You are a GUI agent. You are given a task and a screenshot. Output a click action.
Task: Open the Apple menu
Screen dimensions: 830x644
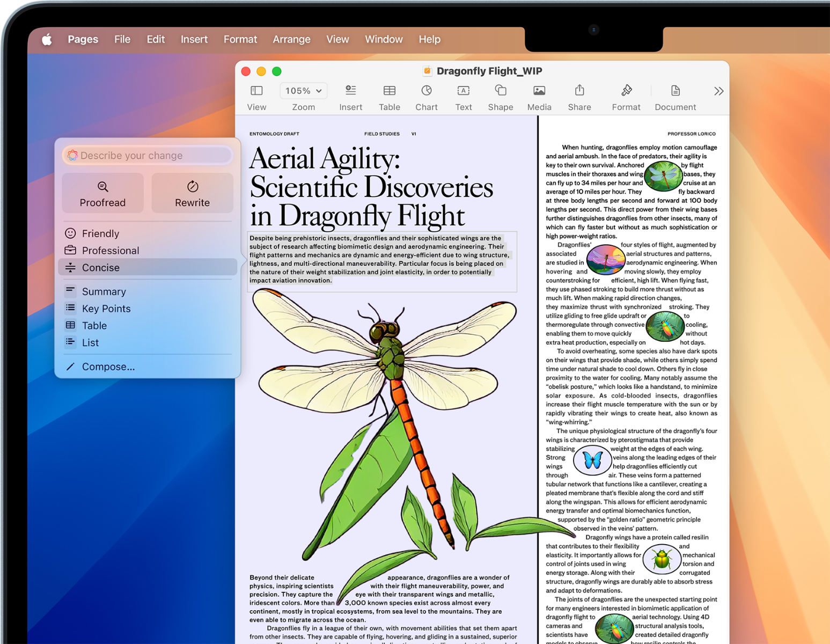coord(47,39)
